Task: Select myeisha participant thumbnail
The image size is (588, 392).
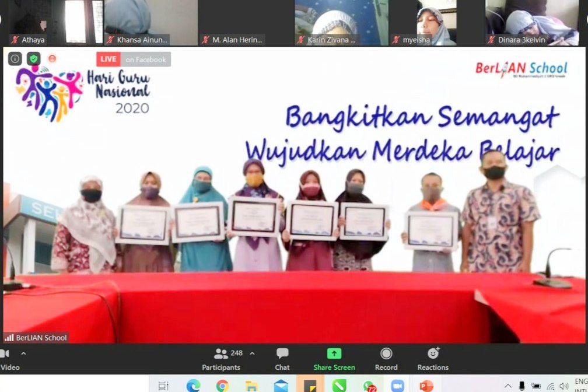Action: click(437, 23)
